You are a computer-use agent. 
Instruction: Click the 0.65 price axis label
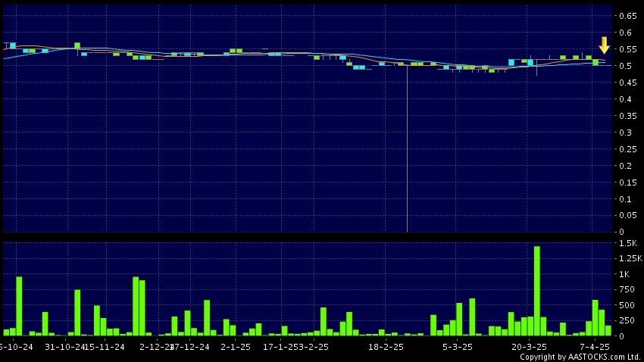(628, 16)
